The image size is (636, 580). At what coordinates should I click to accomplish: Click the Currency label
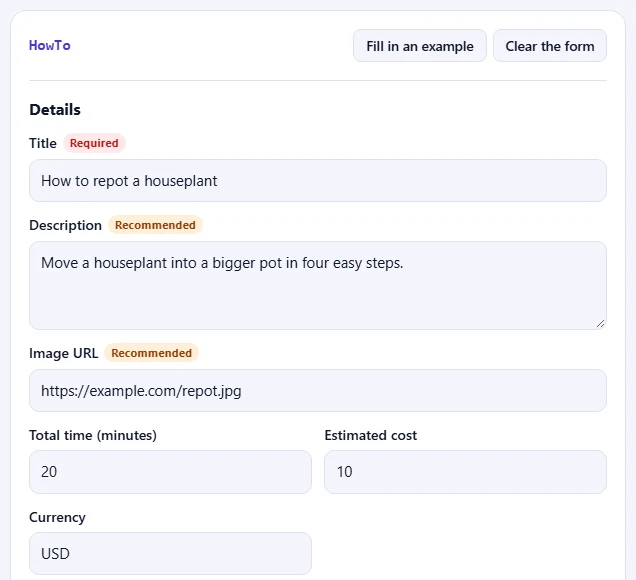pos(57,518)
